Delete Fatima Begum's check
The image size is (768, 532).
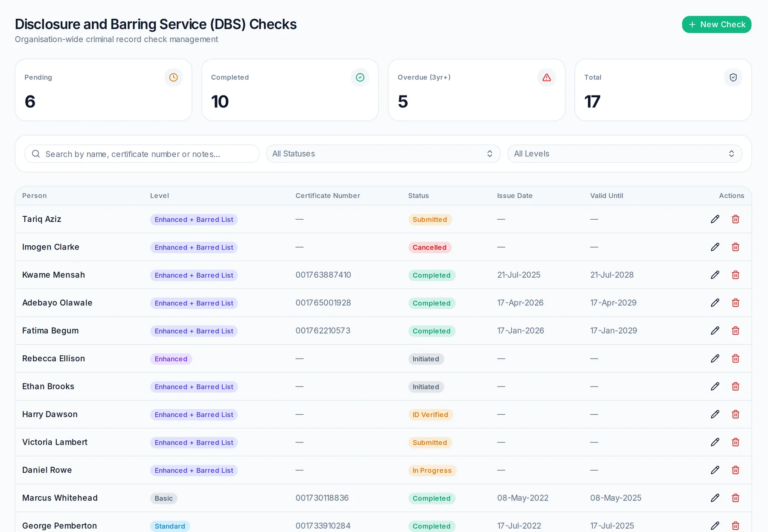736,331
